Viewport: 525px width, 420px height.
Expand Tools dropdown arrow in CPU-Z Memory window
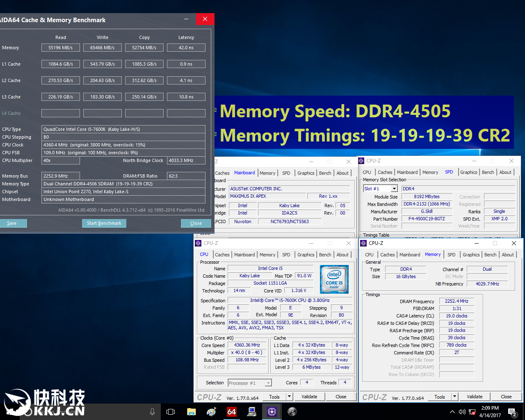[x=454, y=397]
